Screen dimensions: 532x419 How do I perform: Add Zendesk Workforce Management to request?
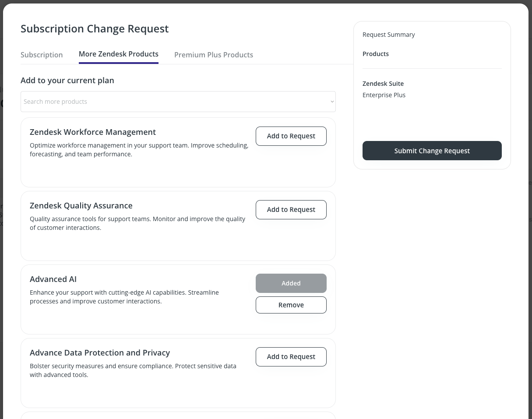point(291,136)
